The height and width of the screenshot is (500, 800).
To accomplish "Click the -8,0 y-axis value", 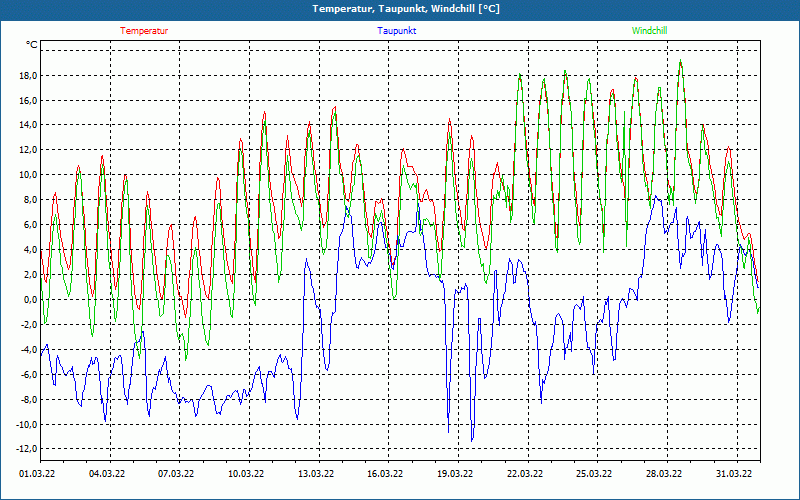I will point(29,399).
